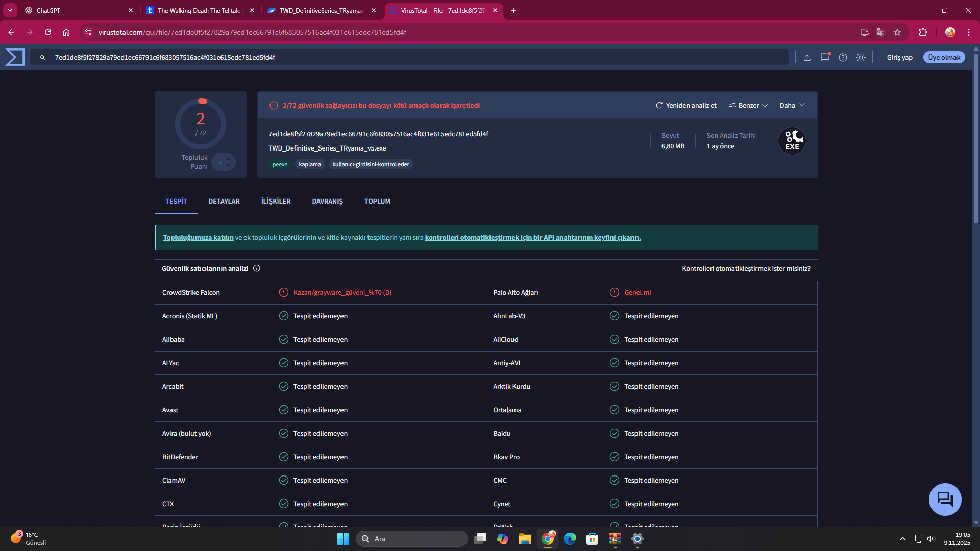980x551 pixels.
Task: Switch to the TOPLUM tab
Action: coord(377,202)
